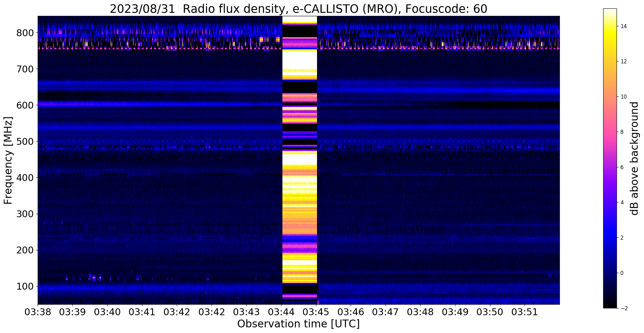
Task: Click the 300 frequency tick label
Action: click(x=25, y=214)
